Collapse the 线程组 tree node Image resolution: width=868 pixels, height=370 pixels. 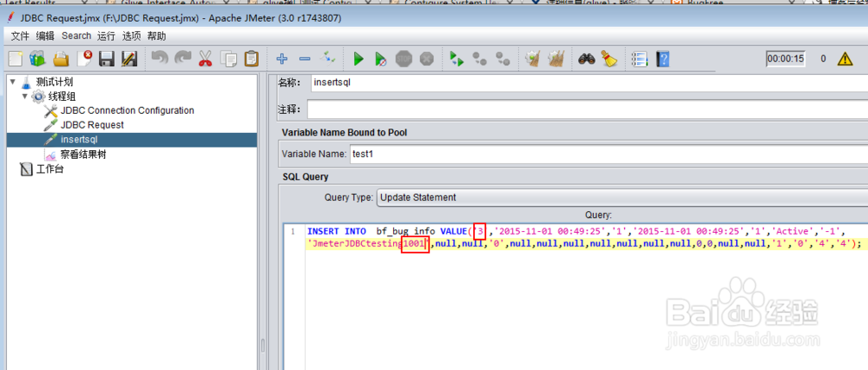pyautogui.click(x=24, y=96)
